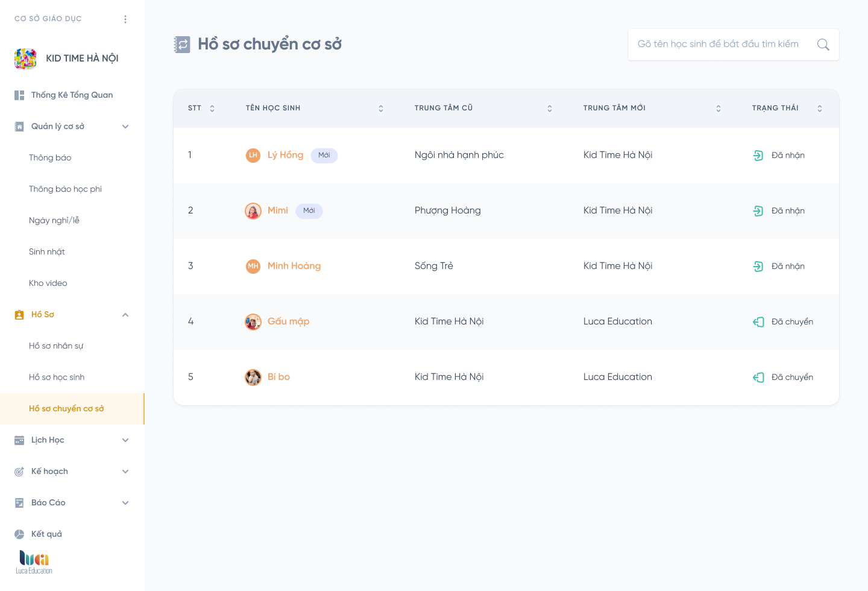Click the Đã nhận icon for Lý Hồng
The image size is (868, 591).
758,156
